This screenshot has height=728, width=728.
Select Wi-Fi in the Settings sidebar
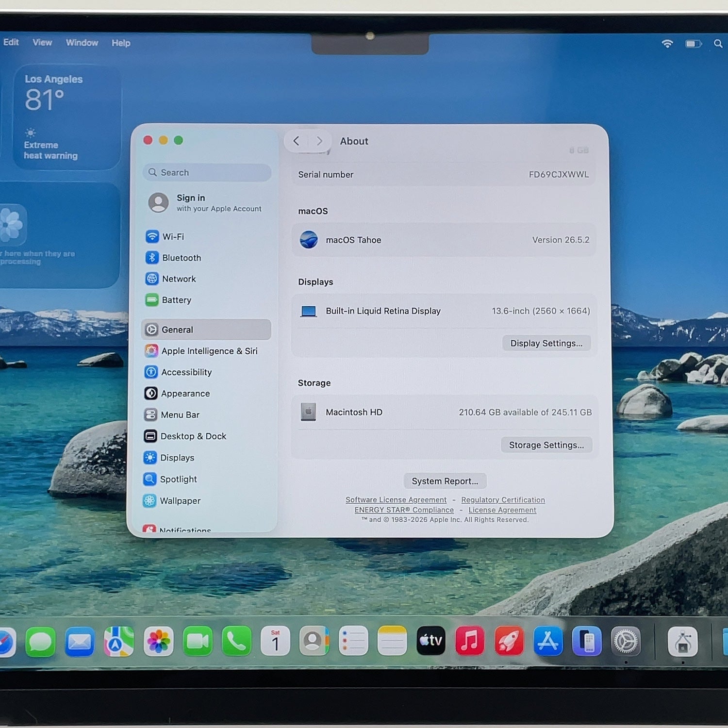pos(206,236)
